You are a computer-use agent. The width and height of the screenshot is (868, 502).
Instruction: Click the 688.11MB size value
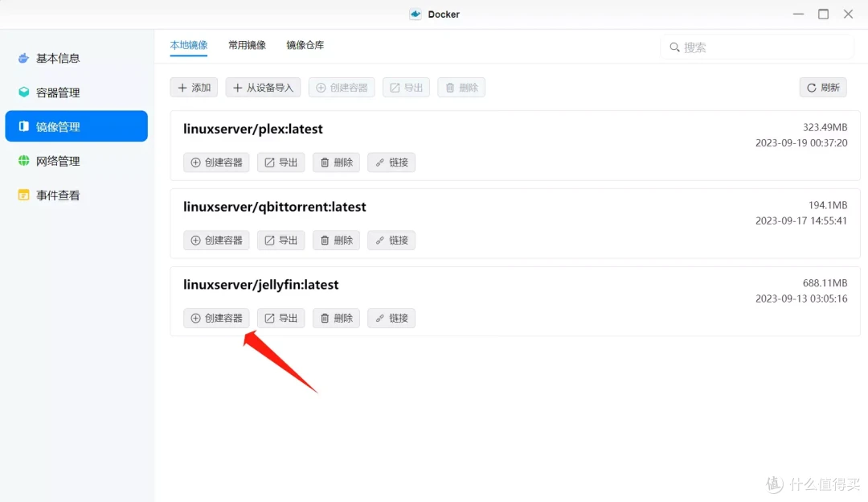[x=825, y=282]
